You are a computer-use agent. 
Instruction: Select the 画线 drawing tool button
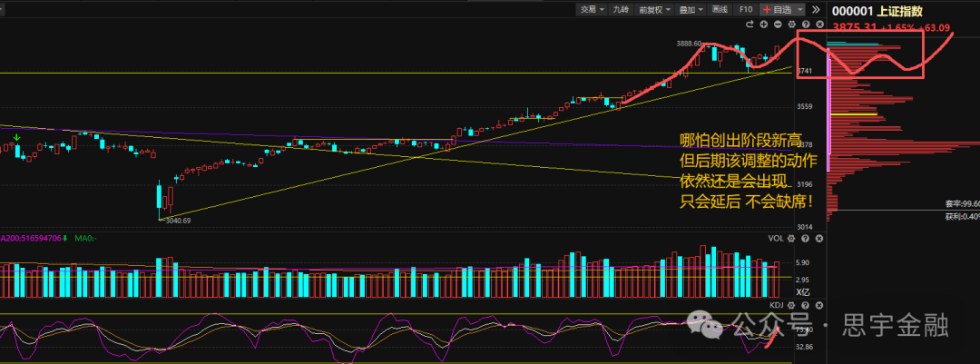(x=720, y=9)
